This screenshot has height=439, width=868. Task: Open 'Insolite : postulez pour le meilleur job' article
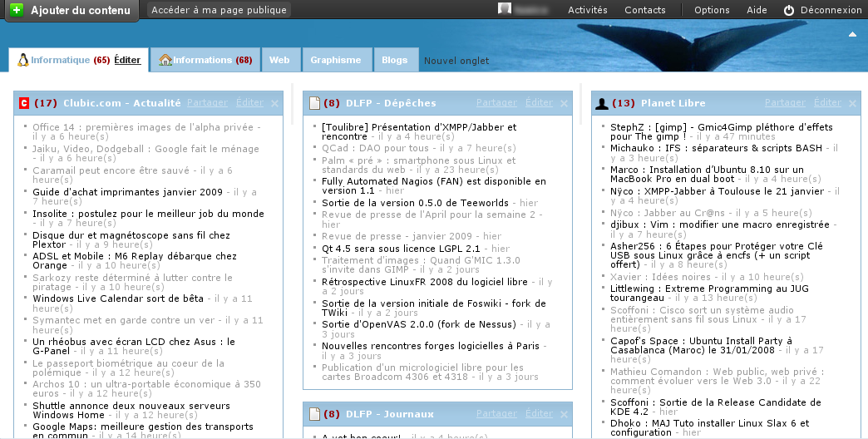tap(148, 213)
